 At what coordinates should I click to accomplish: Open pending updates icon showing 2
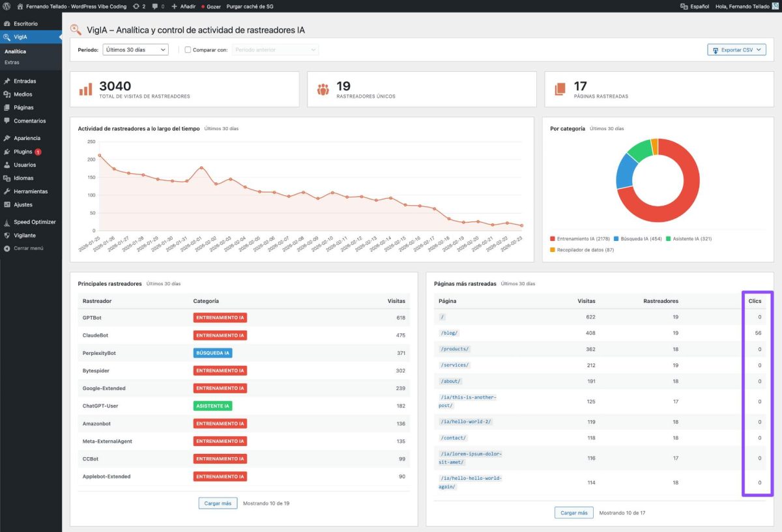pos(135,5)
